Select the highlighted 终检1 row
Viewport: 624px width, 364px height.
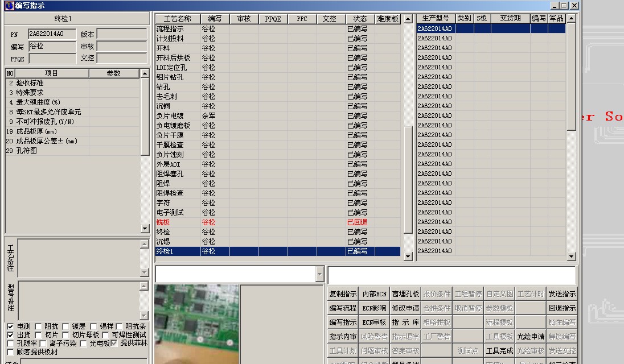point(277,251)
